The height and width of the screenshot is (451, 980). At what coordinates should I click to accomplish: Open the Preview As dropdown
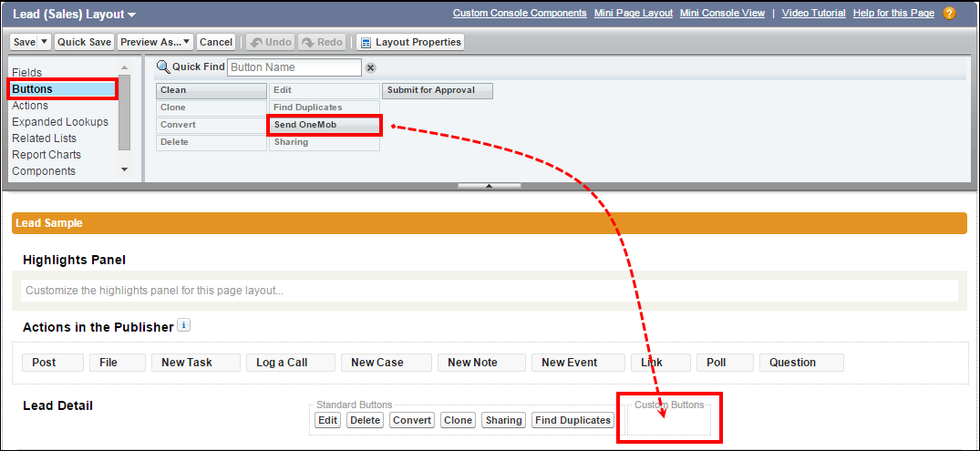click(155, 42)
